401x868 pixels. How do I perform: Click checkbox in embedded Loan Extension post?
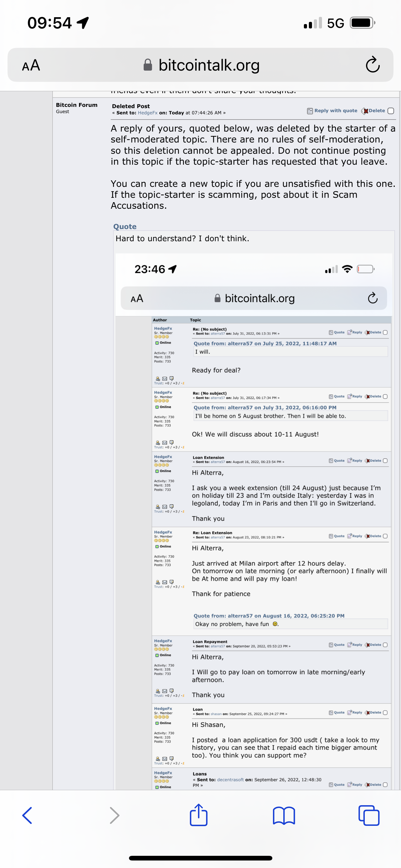pyautogui.click(x=385, y=461)
